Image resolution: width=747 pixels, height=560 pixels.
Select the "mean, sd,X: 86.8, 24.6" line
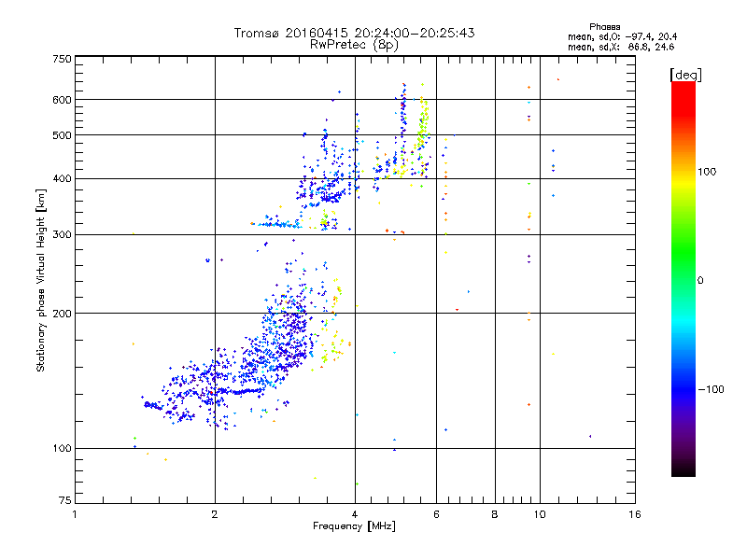pyautogui.click(x=621, y=48)
